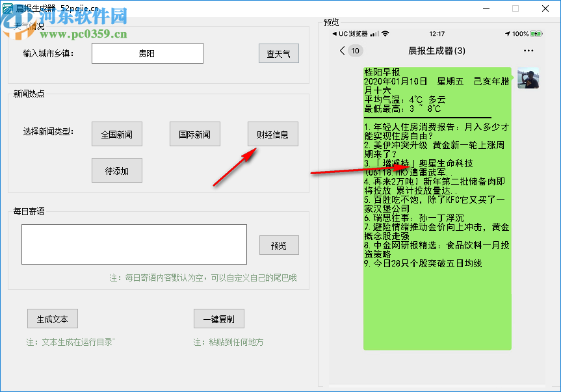Choose the 财经信息 finance news button
The image size is (561, 392).
[x=273, y=134]
